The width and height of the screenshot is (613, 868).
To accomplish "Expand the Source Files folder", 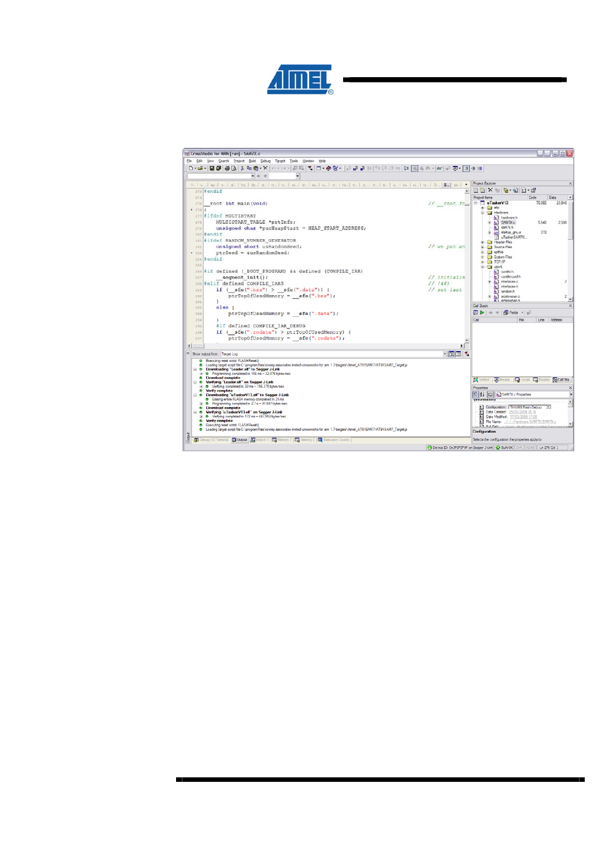I will 483,247.
